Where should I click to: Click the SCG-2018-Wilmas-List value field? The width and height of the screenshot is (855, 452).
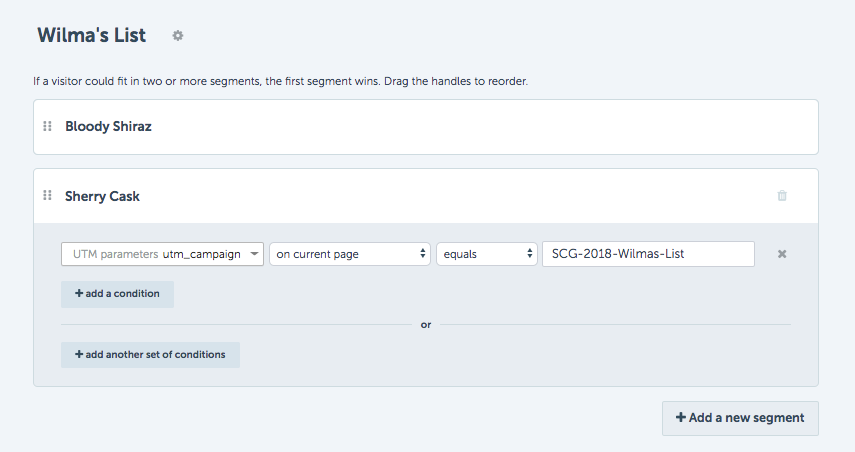coord(648,254)
